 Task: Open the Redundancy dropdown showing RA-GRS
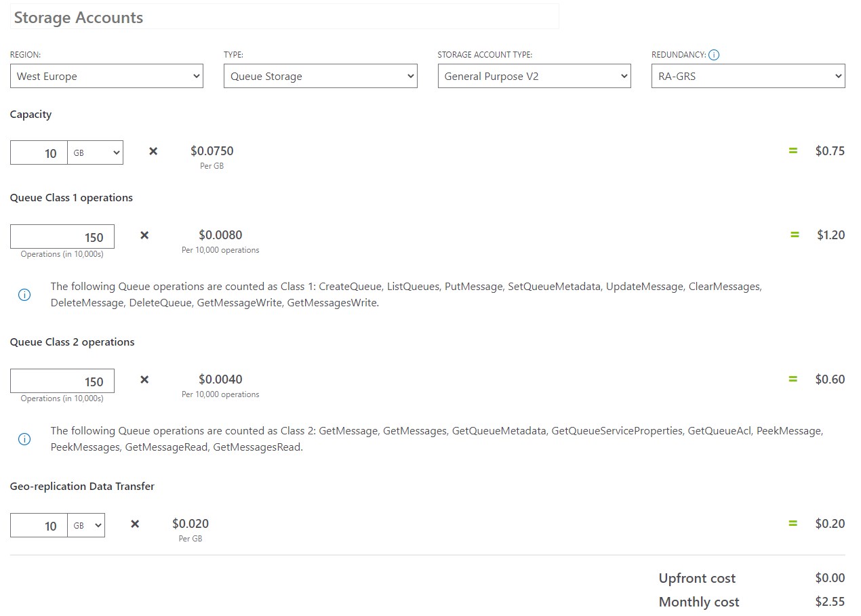click(748, 76)
